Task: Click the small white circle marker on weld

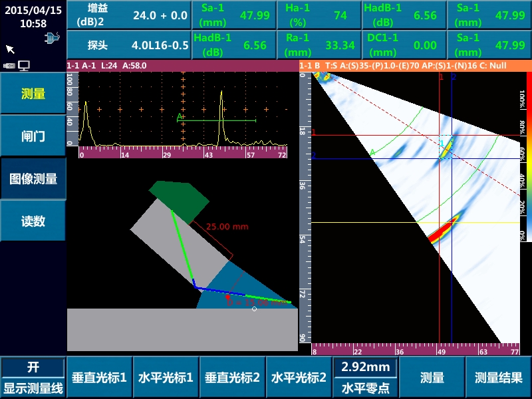Action: click(254, 309)
